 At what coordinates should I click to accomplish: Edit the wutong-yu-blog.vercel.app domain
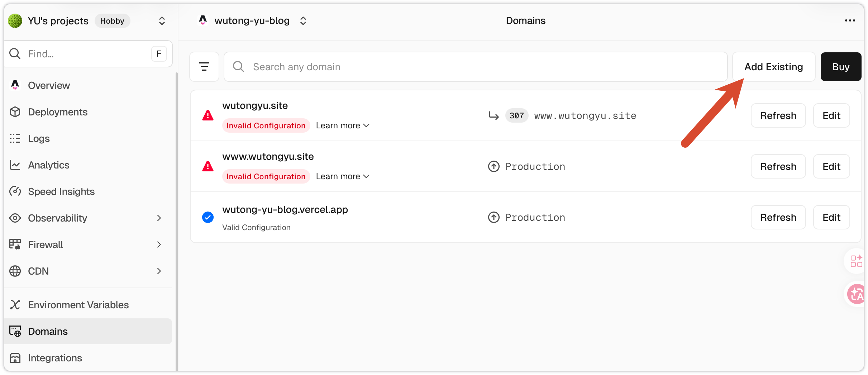831,217
